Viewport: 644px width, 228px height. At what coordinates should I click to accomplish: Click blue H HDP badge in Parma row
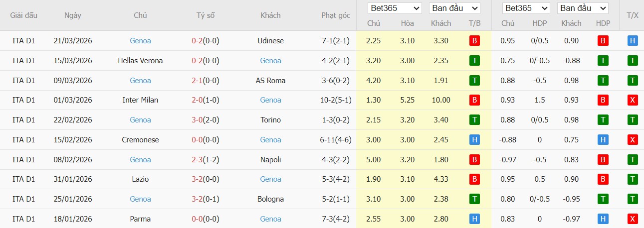pos(603,219)
